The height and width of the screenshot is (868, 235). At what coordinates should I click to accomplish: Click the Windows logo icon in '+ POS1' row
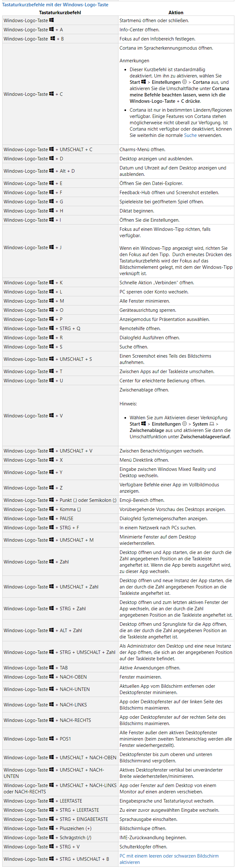coord(51,738)
